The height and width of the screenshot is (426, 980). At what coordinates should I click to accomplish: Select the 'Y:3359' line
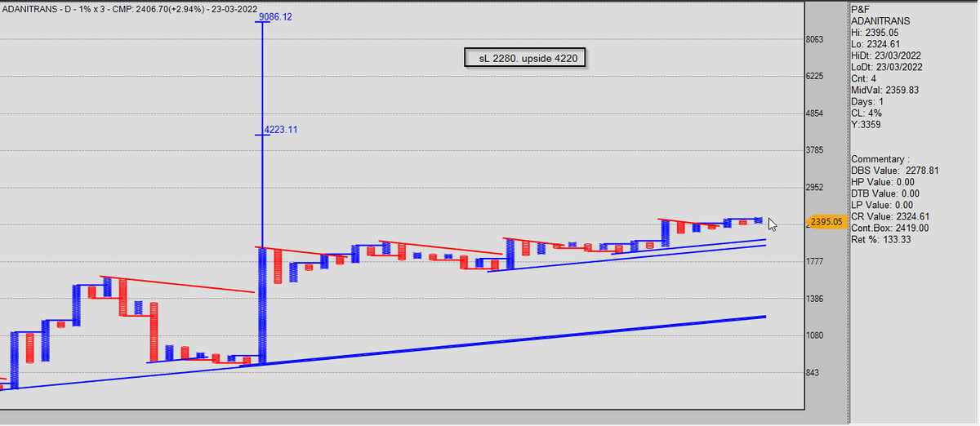pos(866,124)
